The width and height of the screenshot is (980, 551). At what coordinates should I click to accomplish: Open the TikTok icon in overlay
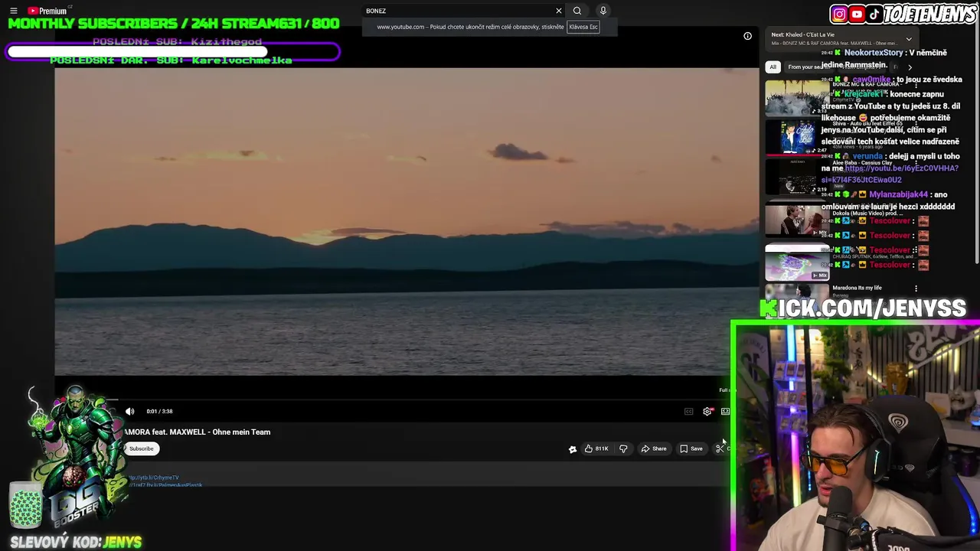click(x=874, y=14)
